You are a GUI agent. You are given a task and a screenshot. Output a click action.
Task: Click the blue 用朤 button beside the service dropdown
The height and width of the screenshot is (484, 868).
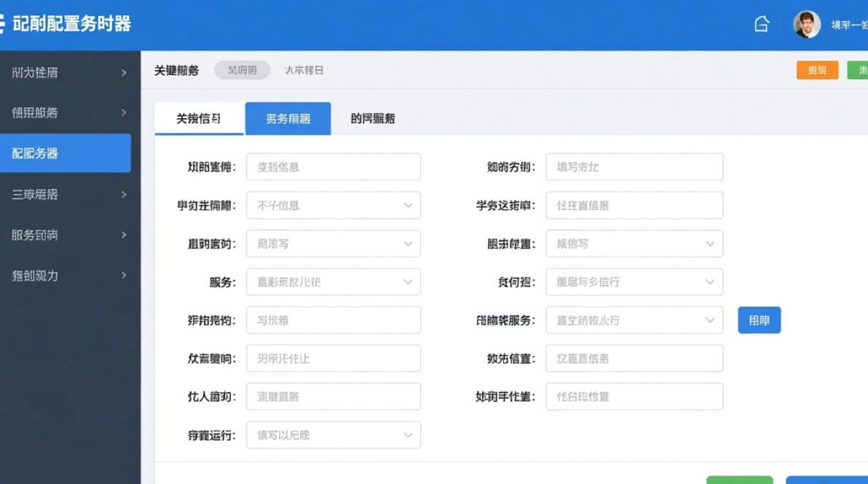coord(759,319)
